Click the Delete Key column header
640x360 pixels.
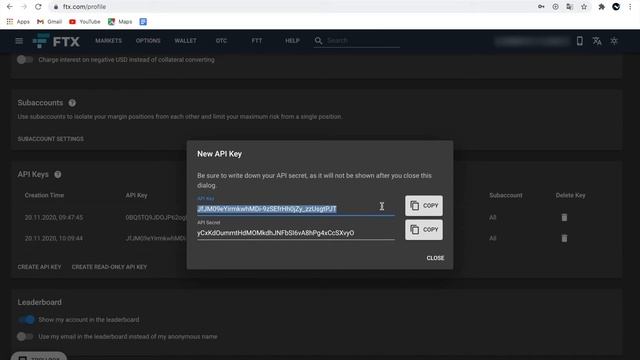click(570, 195)
